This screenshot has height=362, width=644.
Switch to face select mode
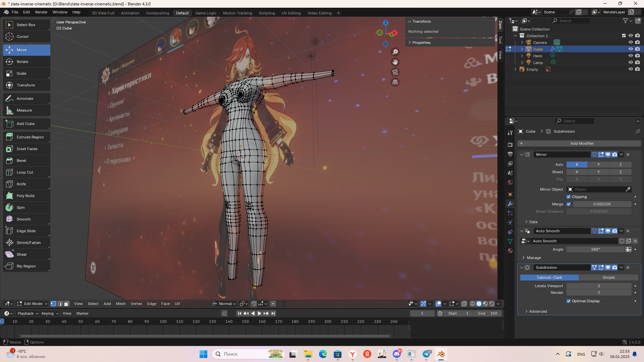tap(67, 304)
